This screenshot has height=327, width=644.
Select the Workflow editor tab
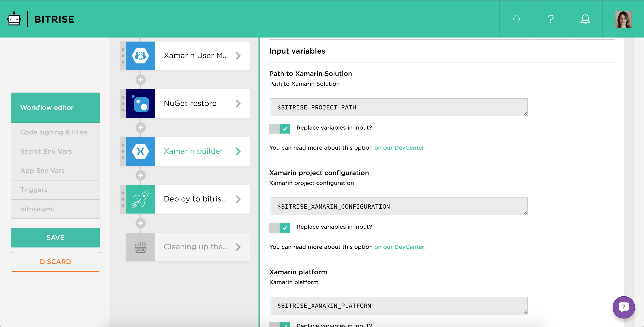point(55,108)
